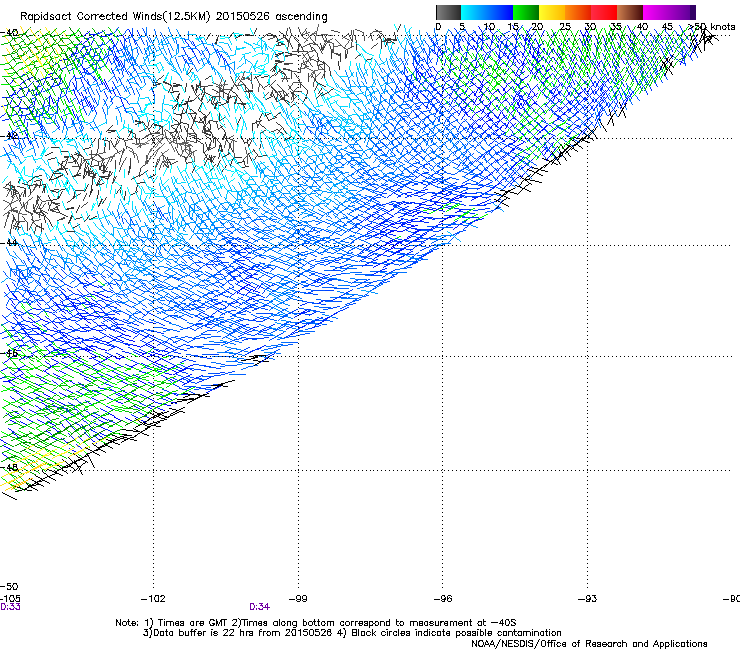
Task: Click the blue 10-15 knots color segment
Action: [500, 12]
